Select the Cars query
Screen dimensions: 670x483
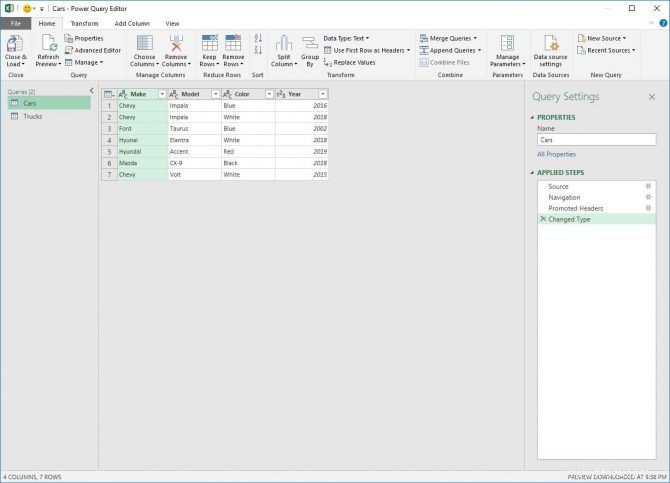point(49,103)
